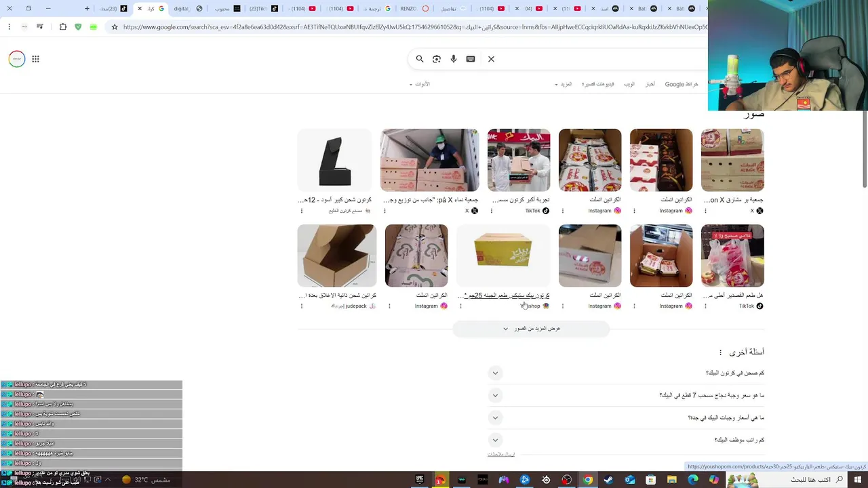This screenshot has height=488, width=868.
Task: Open options for أسئلة أخرى section
Action: coord(721,352)
